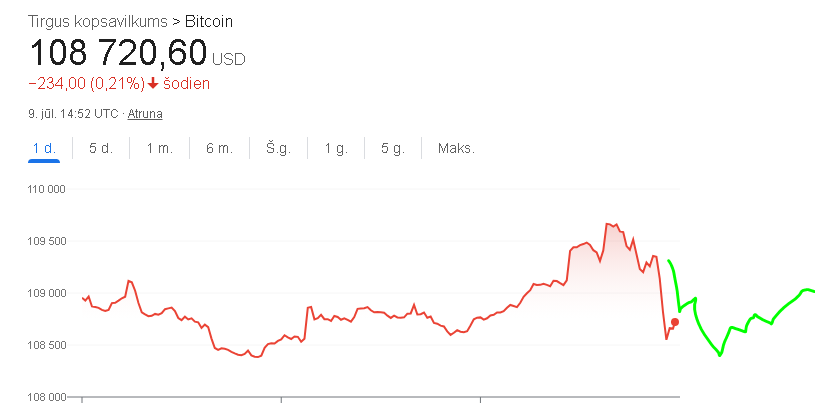Click the USD currency label
Image resolution: width=815 pixels, height=403 pixels.
pyautogui.click(x=229, y=59)
